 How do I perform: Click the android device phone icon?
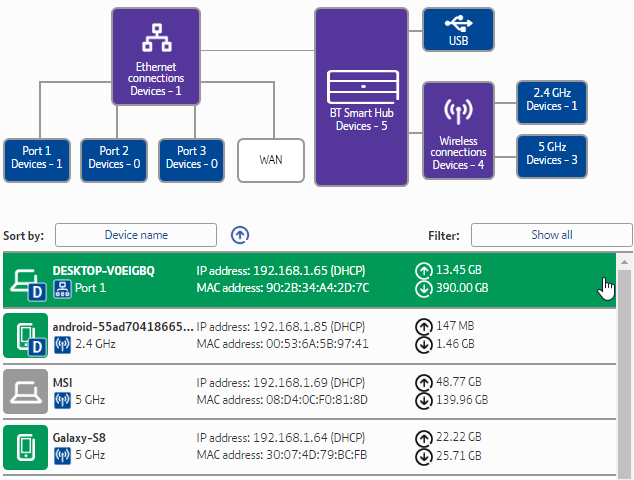(x=24, y=335)
